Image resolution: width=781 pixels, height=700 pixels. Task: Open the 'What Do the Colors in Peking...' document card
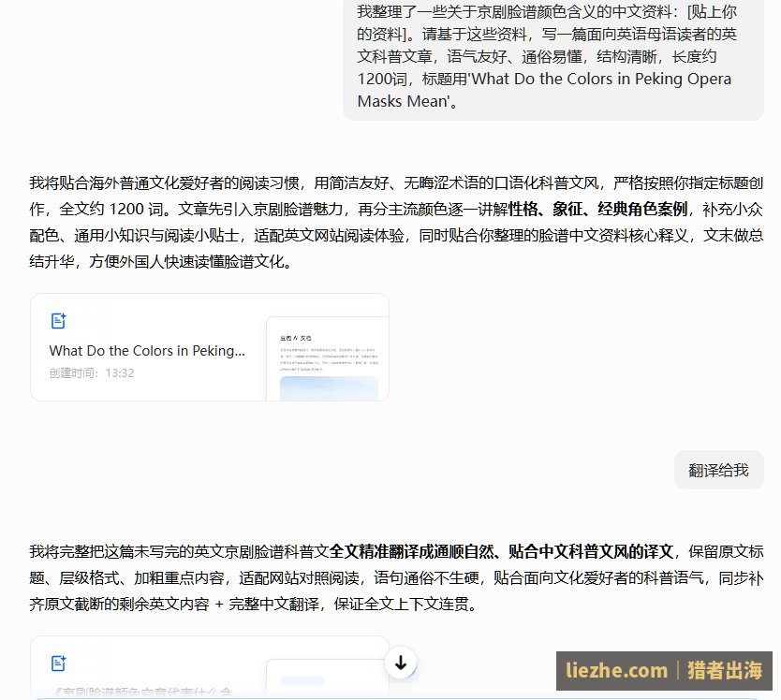pos(210,347)
